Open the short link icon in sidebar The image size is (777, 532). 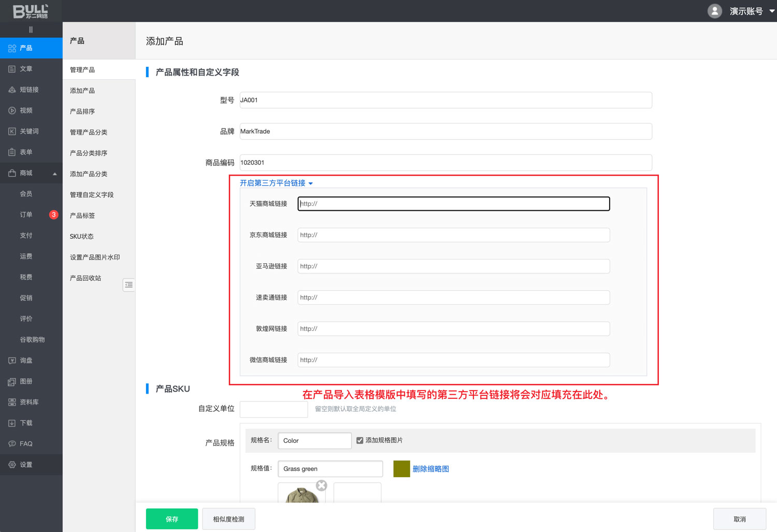coord(12,90)
